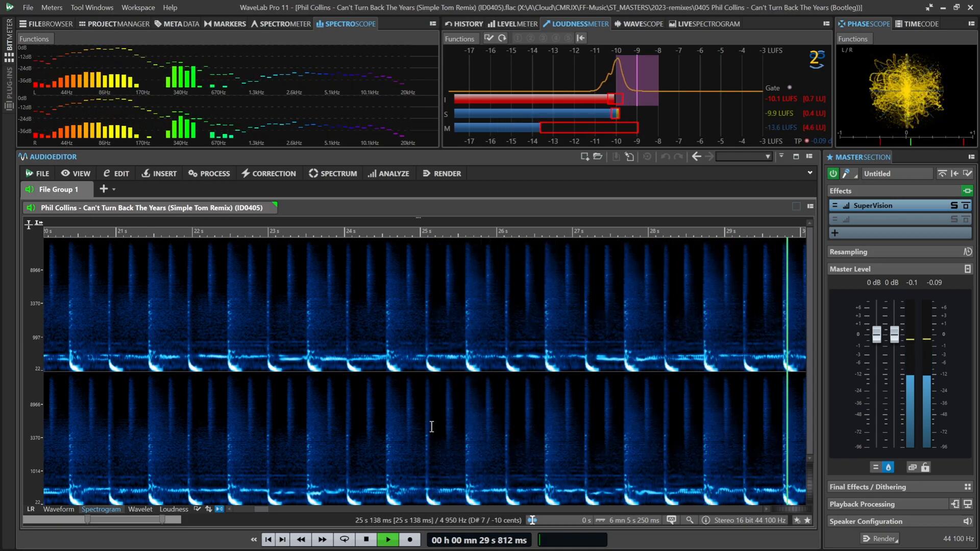Toggle the loop playback icon

(345, 540)
